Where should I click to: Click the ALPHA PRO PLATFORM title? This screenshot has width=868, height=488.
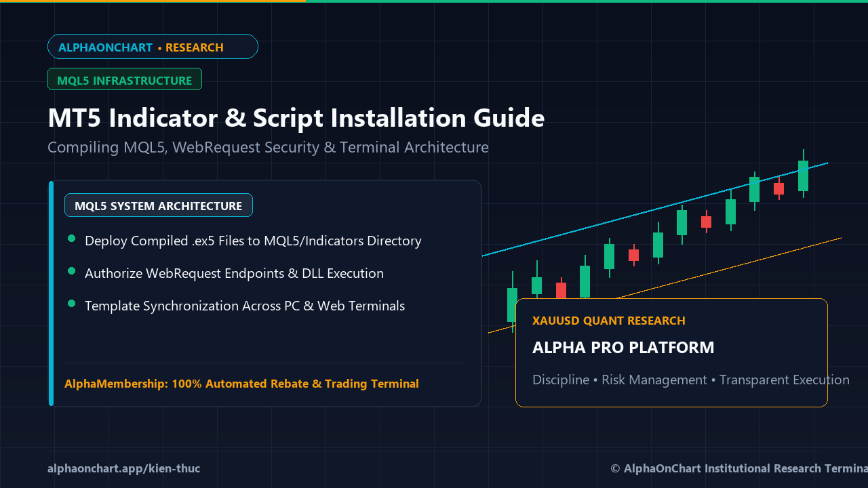pyautogui.click(x=623, y=348)
